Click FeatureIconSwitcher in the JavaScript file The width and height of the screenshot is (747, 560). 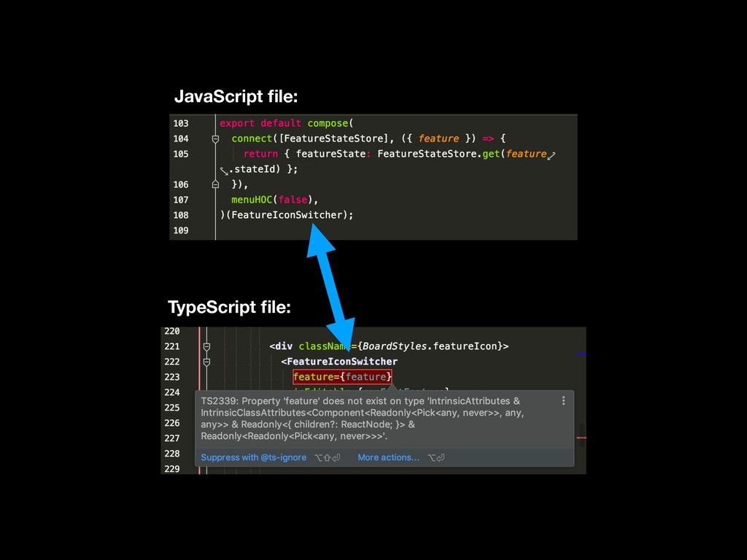pos(287,215)
